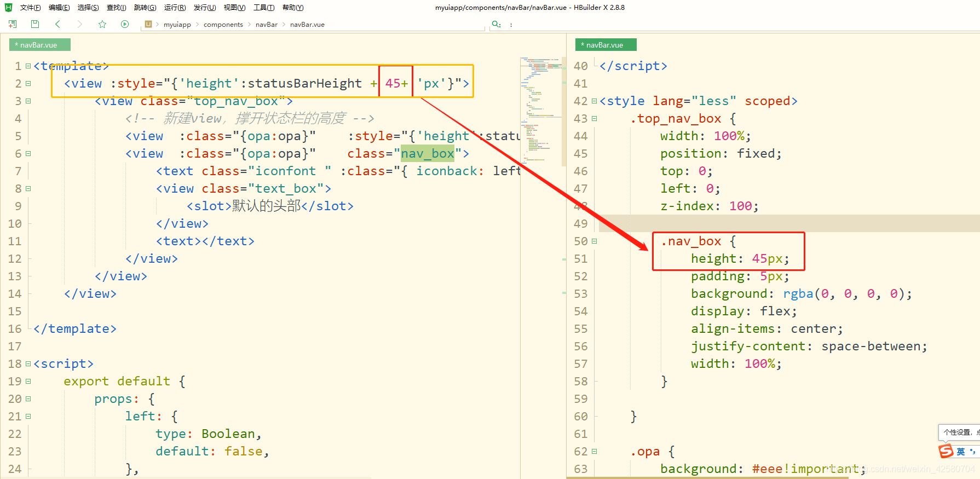Click the navBar.vue breadcrumb
980x479 pixels.
point(307,25)
